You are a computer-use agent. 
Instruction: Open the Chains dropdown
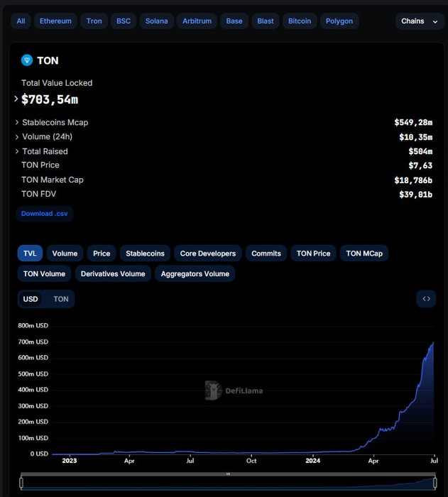coord(420,21)
